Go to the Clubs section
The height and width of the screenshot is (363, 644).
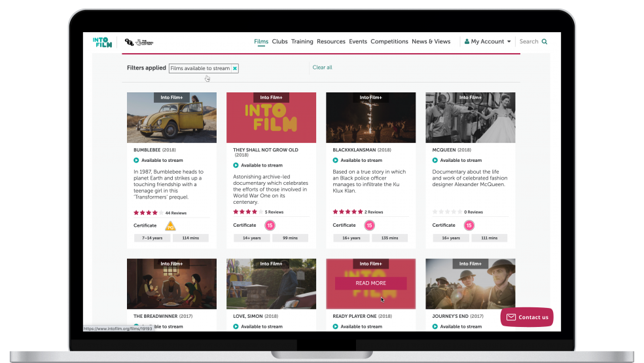coord(279,41)
